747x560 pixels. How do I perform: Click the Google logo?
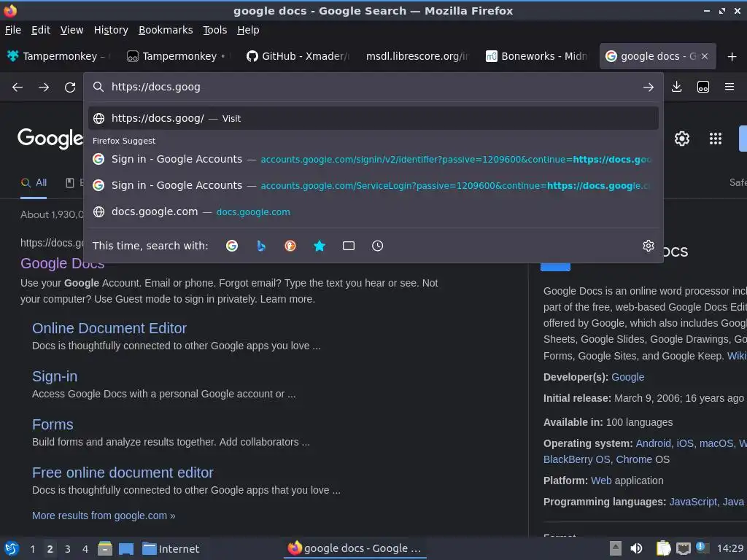50,138
